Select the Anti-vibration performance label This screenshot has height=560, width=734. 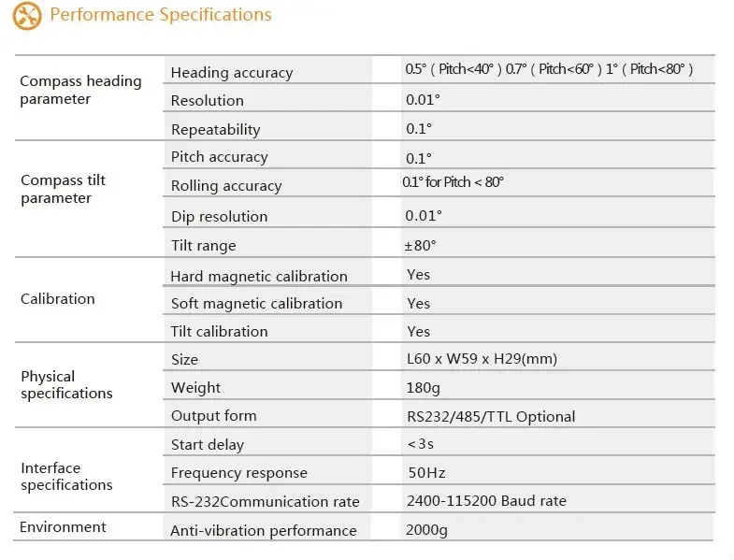click(263, 530)
